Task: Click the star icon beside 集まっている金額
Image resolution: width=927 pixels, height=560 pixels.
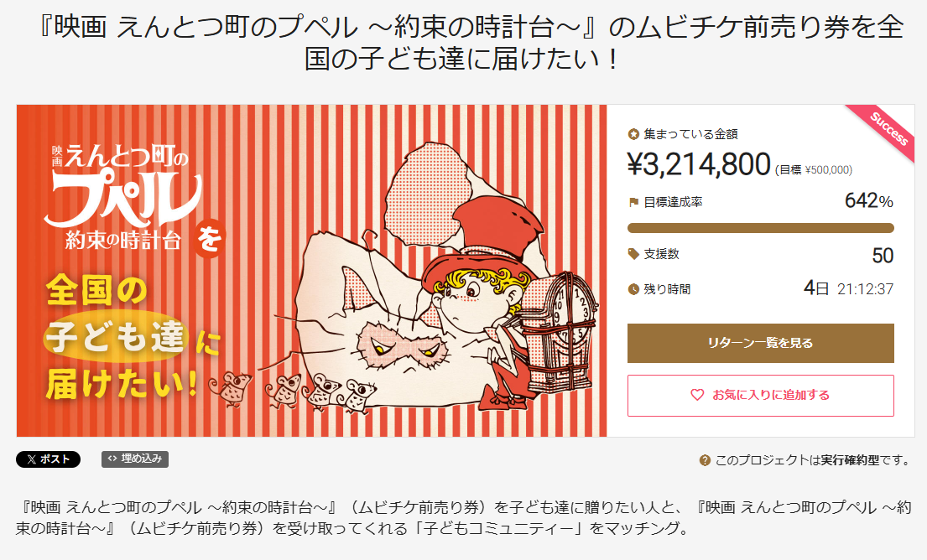Action: pos(633,134)
